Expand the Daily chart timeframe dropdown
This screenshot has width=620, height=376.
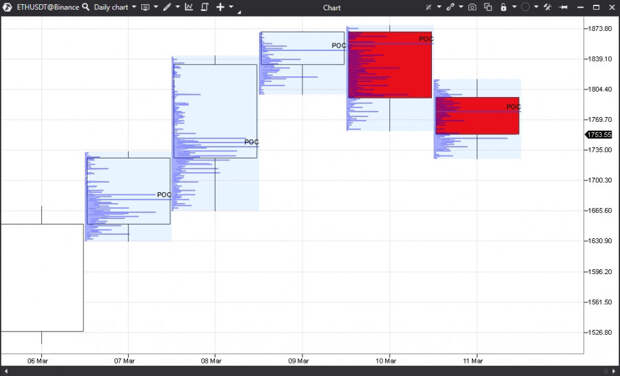[x=134, y=7]
